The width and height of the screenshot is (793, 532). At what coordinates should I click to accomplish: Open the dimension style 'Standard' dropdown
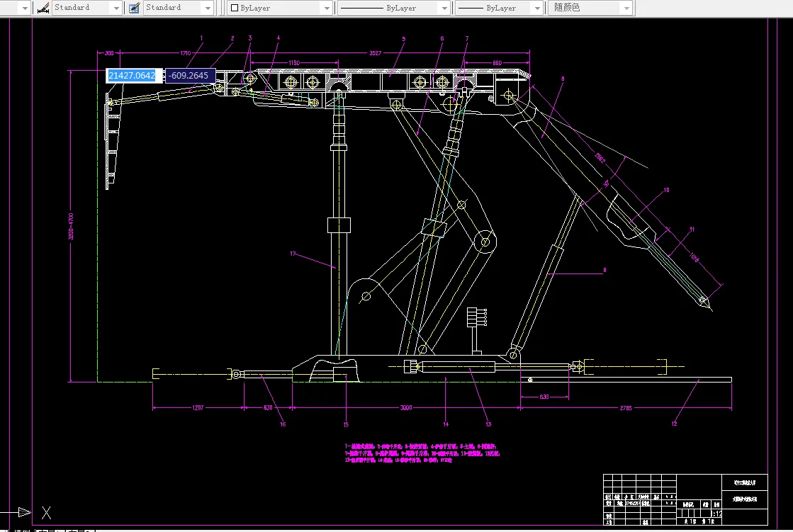pyautogui.click(x=86, y=8)
